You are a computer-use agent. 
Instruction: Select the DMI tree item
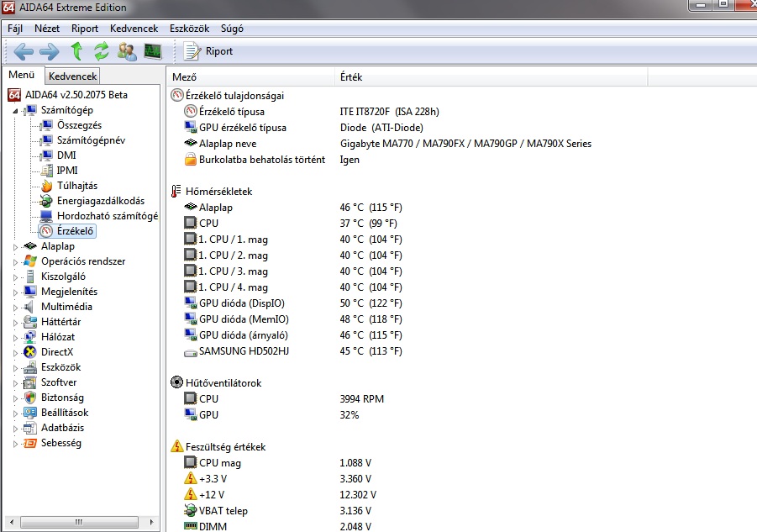pyautogui.click(x=66, y=155)
